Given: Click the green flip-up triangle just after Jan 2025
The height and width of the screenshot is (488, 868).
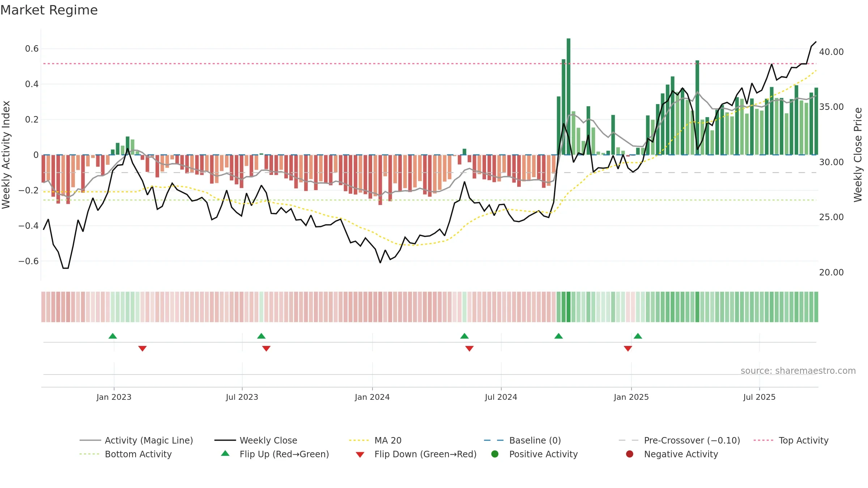Looking at the screenshot, I should pos(638,336).
